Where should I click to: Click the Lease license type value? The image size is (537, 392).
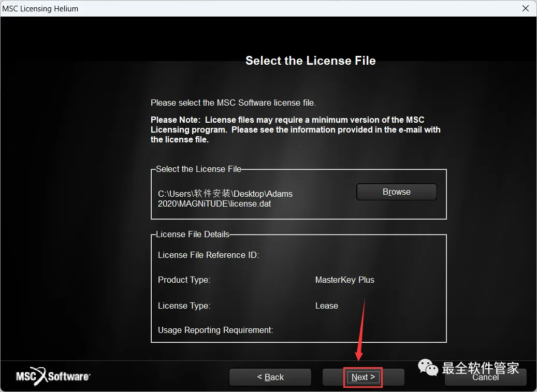(326, 306)
